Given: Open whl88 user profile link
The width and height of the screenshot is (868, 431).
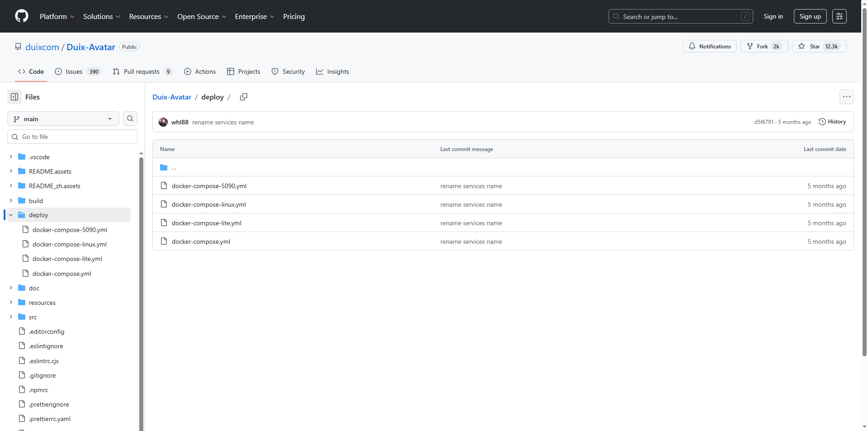Looking at the screenshot, I should [180, 122].
